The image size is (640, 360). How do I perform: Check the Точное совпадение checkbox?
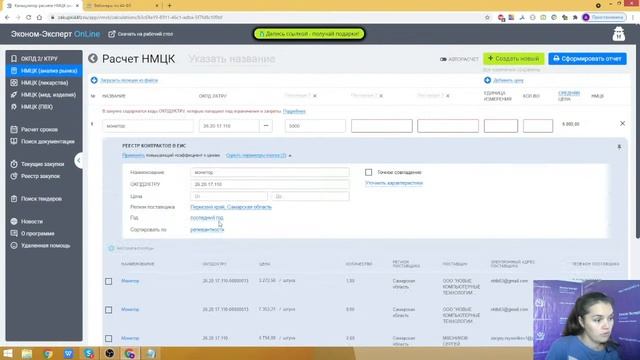pyautogui.click(x=369, y=172)
